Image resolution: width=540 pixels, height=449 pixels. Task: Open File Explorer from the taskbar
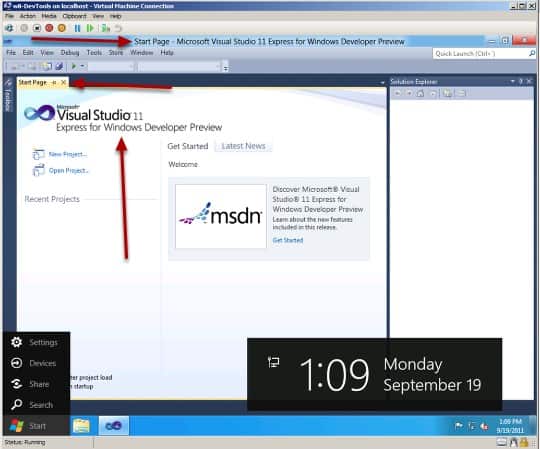point(81,426)
